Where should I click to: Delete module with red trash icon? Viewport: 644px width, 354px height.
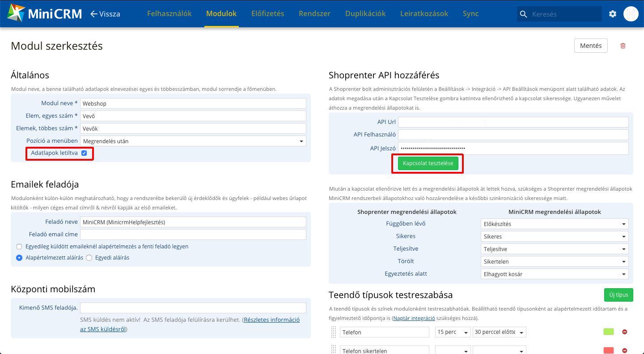(623, 46)
